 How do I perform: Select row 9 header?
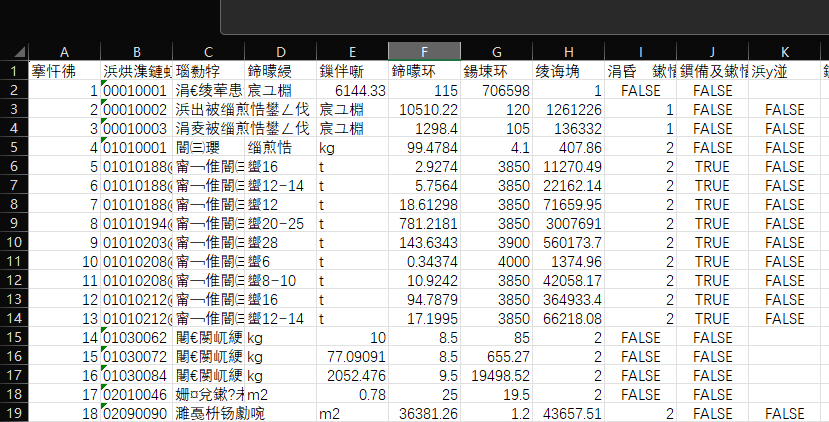pyautogui.click(x=14, y=223)
